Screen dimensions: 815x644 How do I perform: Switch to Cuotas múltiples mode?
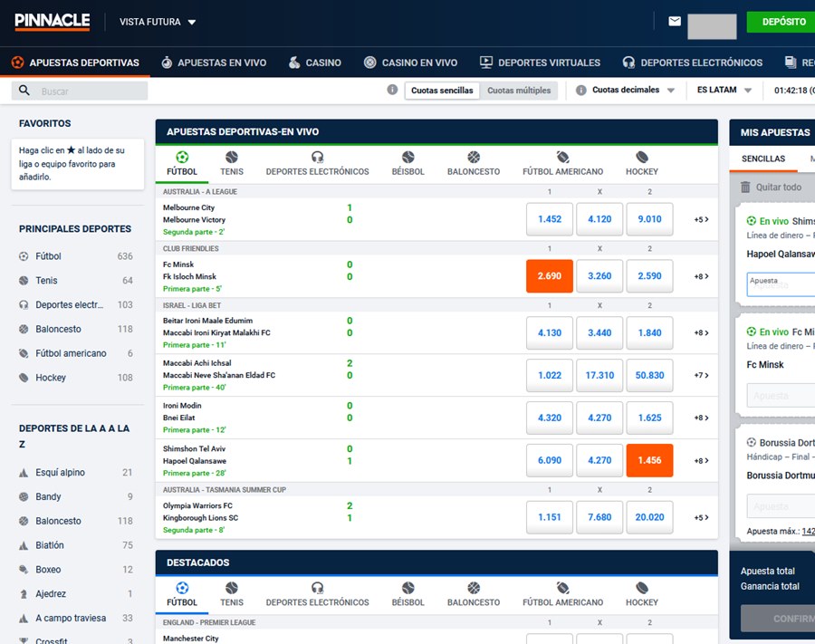tap(519, 91)
